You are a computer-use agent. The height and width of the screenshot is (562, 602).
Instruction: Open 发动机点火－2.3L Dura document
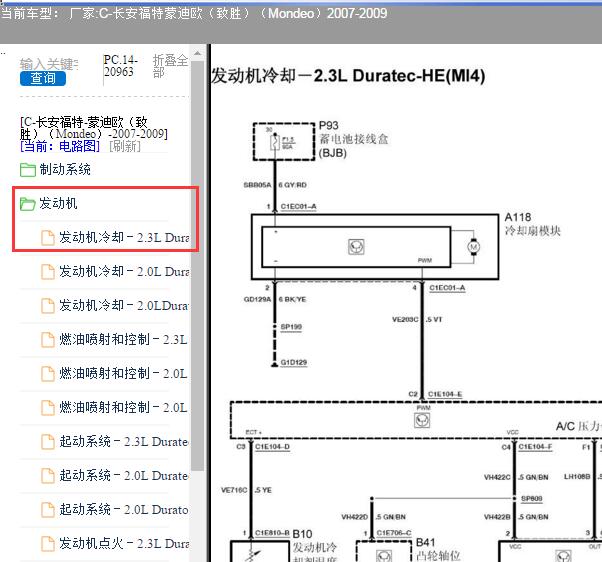[x=124, y=543]
